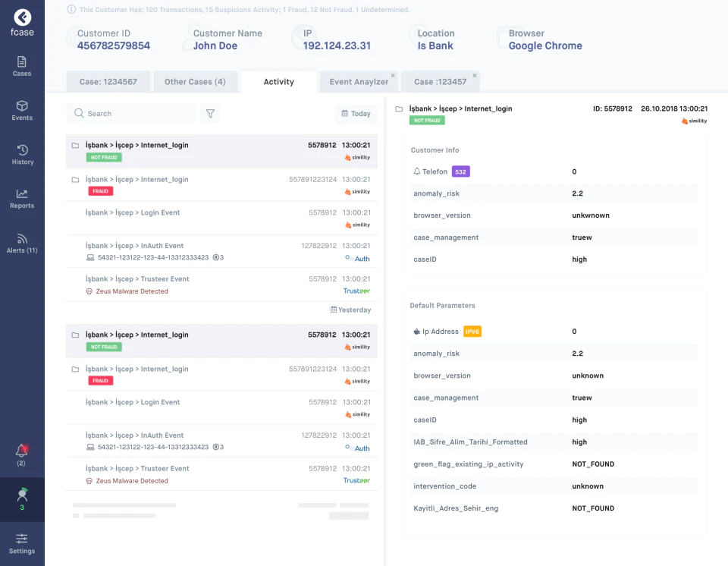Screen dimensions: 728x566
Task: Open Settings in the sidebar
Action: (x=22, y=544)
